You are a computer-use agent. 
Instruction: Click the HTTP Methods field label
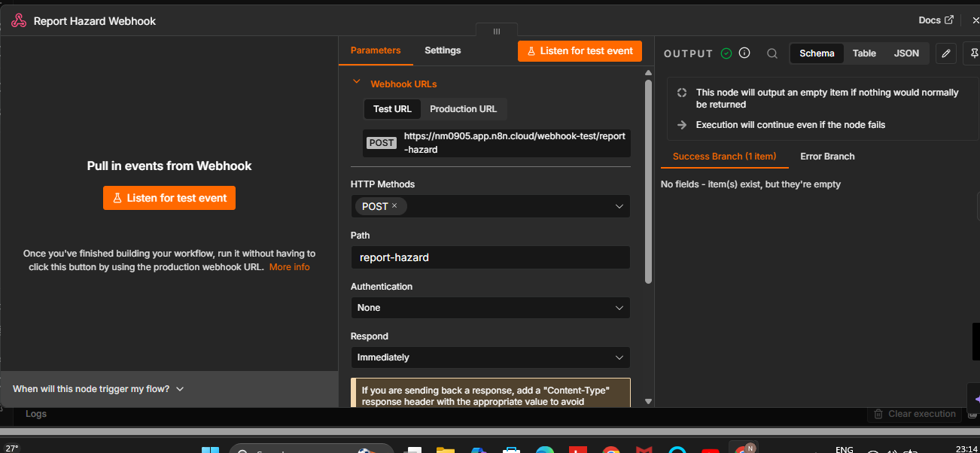click(x=382, y=184)
